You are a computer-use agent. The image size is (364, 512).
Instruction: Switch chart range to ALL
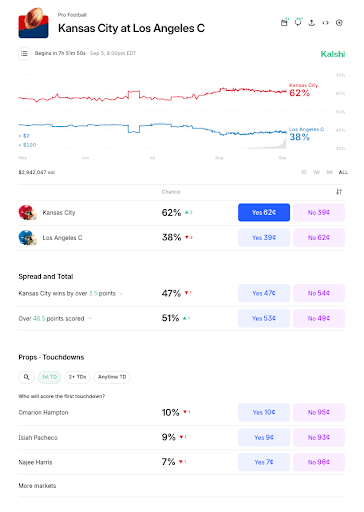coord(343,172)
